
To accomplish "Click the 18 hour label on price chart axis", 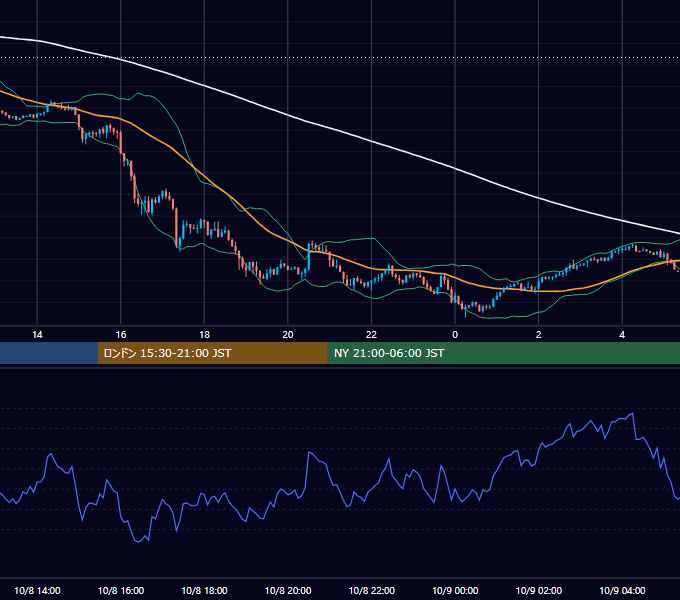I will point(204,335).
